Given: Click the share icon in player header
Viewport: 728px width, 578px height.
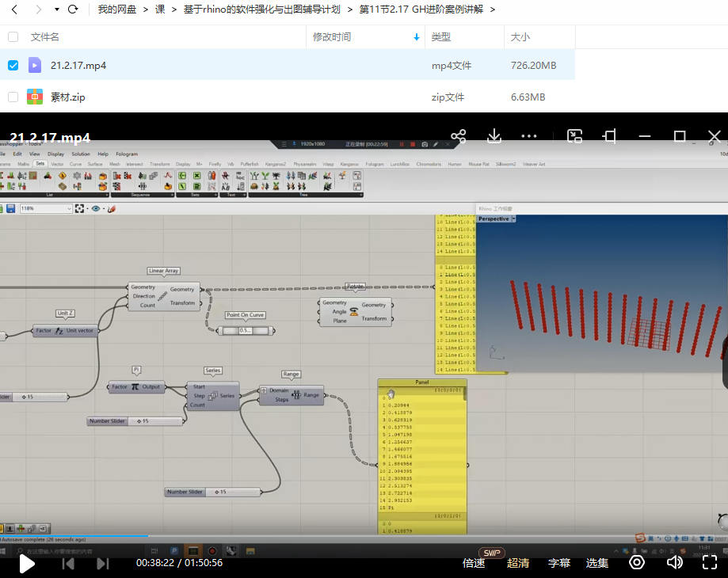Looking at the screenshot, I should pyautogui.click(x=458, y=136).
